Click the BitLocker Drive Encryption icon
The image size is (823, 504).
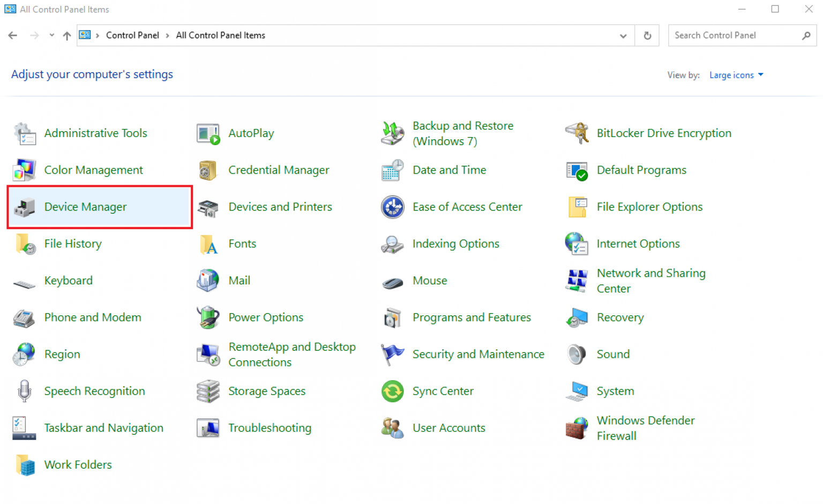pos(577,133)
